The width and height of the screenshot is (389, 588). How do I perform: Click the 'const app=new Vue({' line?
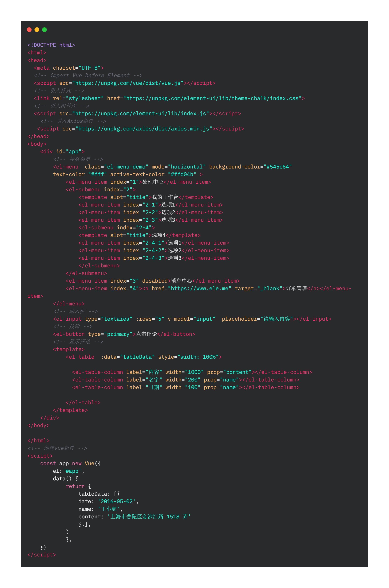pyautogui.click(x=70, y=464)
